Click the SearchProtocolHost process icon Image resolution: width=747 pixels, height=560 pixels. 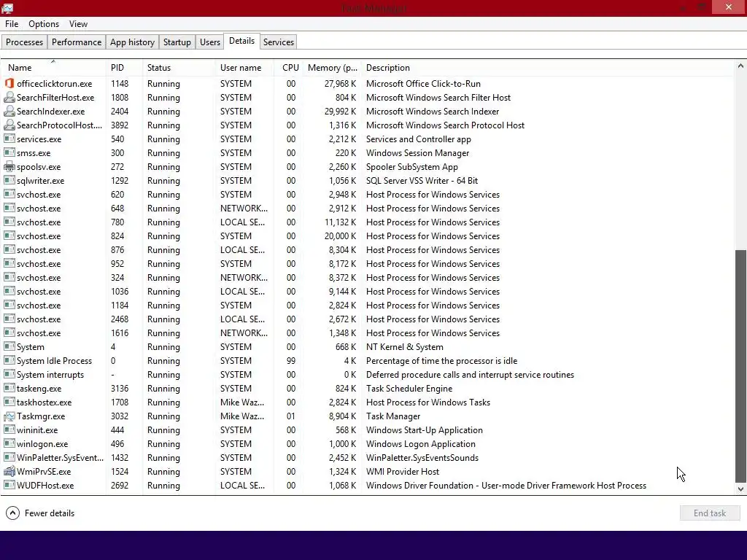[x=9, y=125]
